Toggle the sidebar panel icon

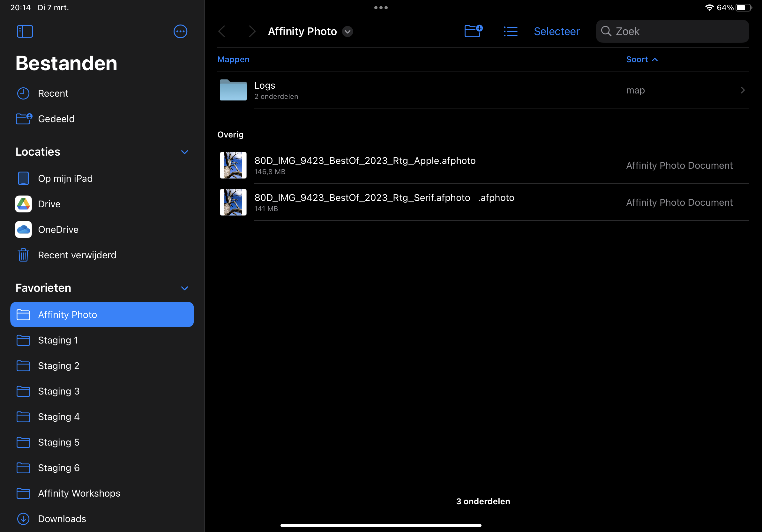[25, 32]
